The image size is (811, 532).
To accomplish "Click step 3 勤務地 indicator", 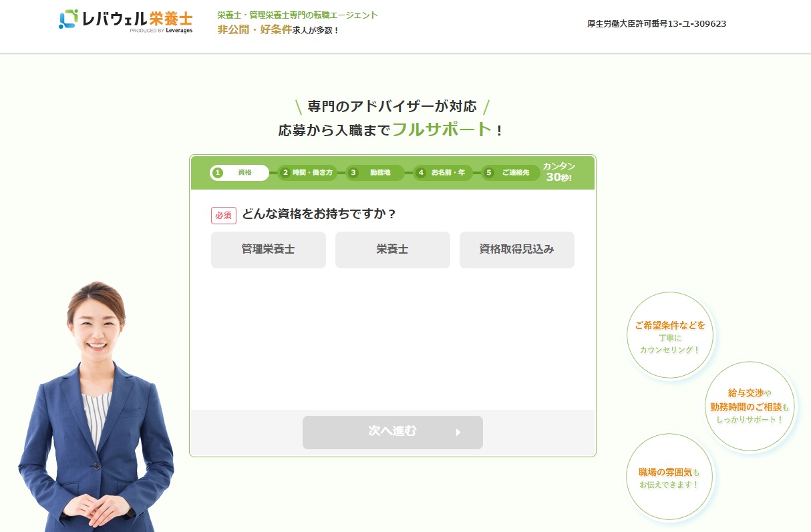I will [374, 172].
